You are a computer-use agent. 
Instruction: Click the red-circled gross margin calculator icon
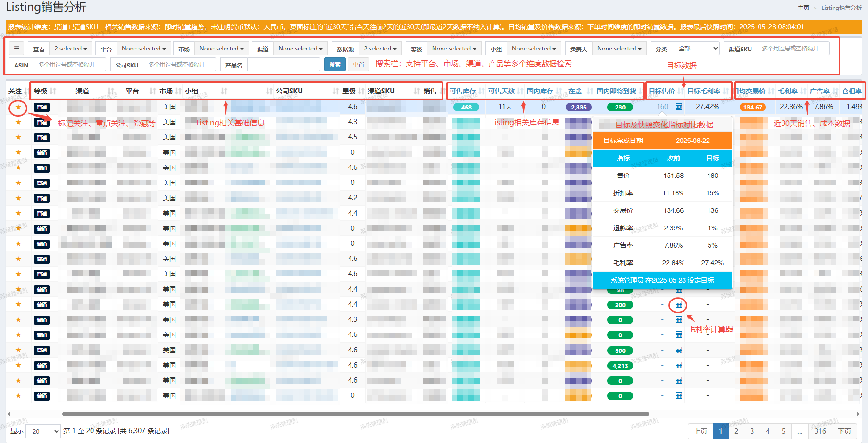coord(678,305)
